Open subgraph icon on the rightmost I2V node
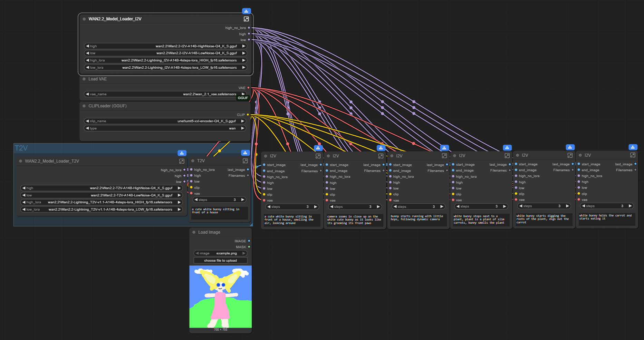This screenshot has width=644, height=340. pos(633,155)
